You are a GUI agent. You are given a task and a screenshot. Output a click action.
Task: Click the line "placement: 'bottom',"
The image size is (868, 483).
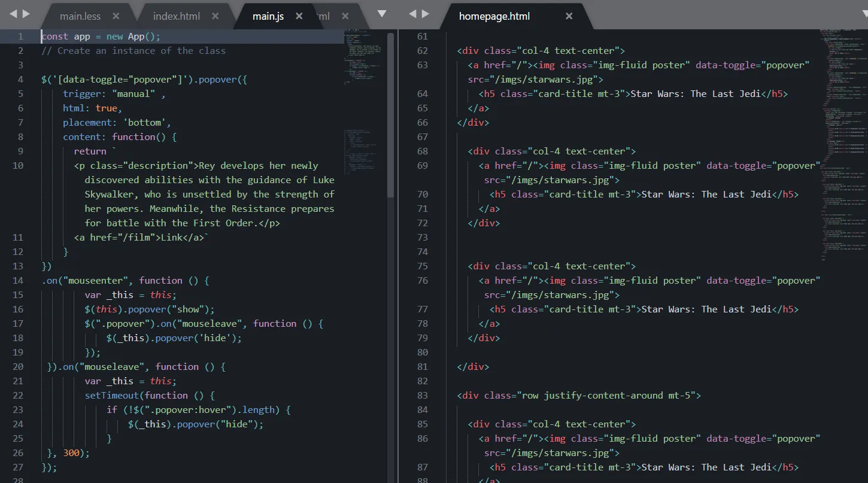117,123
